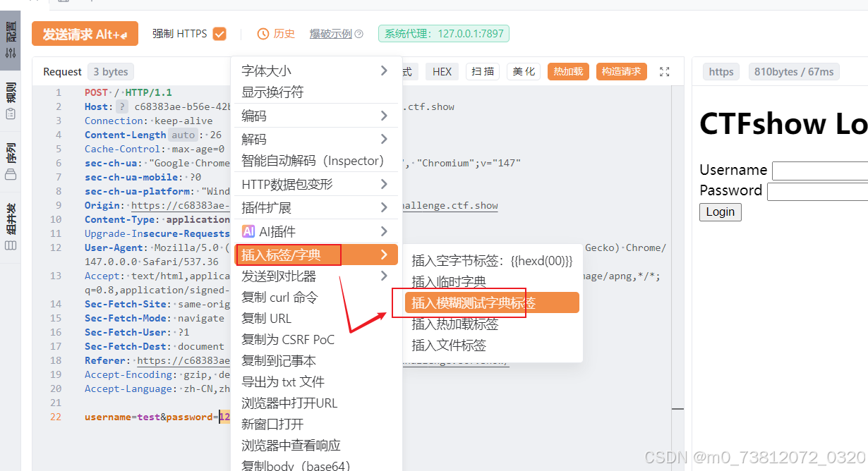This screenshot has width=868, height=471.
Task: Click the Cache-Control: max-age=0 line
Action: point(155,149)
